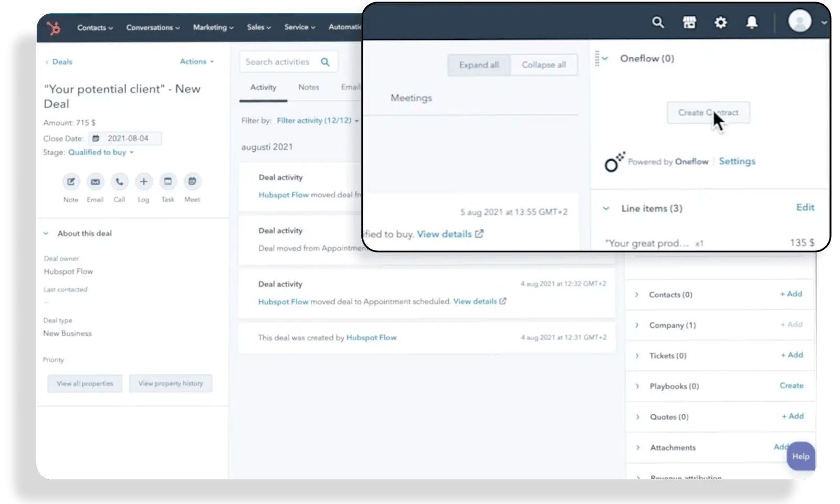Open the Contacts menu
840x504 pixels.
tap(95, 27)
